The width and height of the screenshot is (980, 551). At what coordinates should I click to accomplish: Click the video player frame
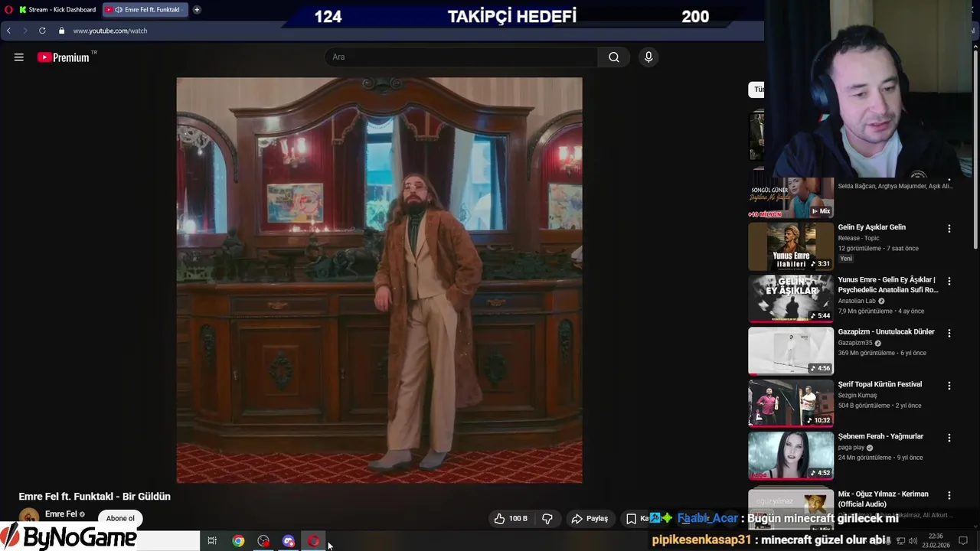click(x=379, y=280)
